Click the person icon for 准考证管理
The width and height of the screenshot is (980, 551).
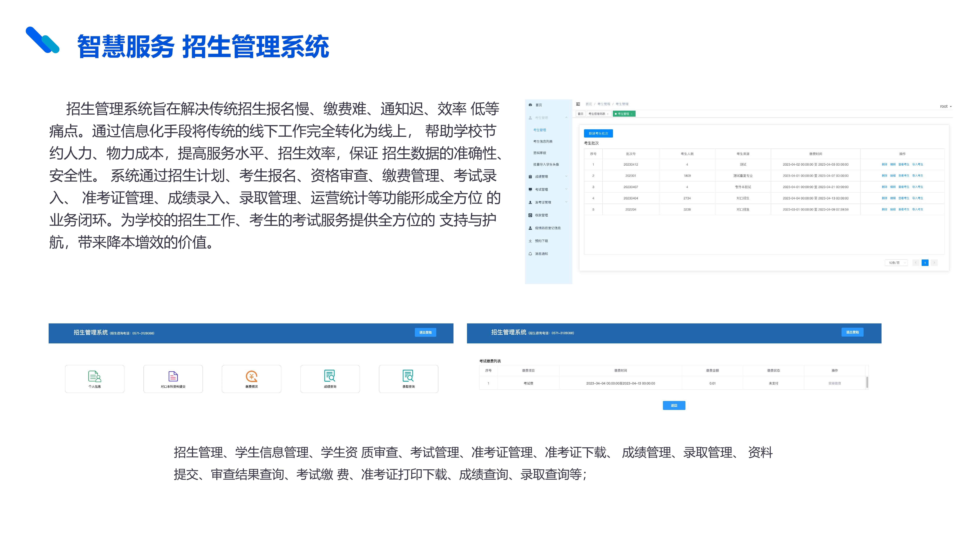click(x=530, y=202)
